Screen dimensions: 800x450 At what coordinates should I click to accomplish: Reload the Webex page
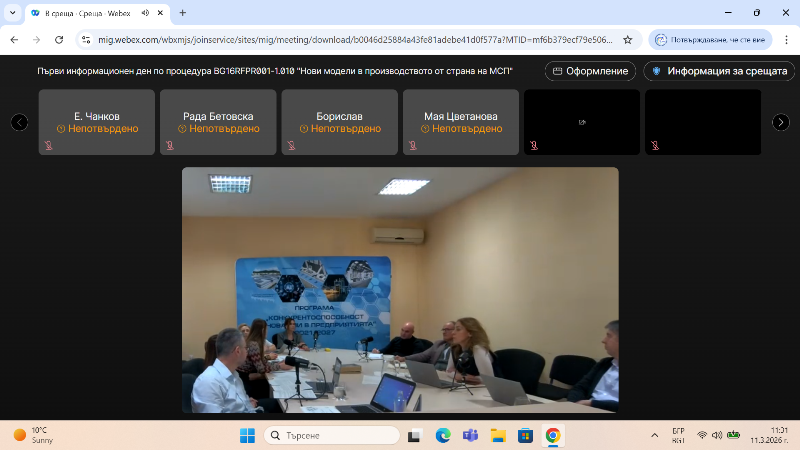click(x=60, y=40)
